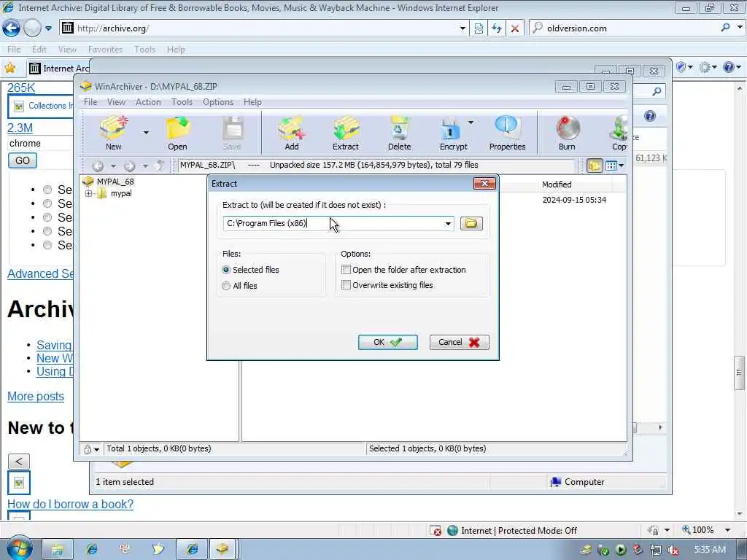Open the IE zoom level dropdown
747x560 pixels.
[x=727, y=530]
